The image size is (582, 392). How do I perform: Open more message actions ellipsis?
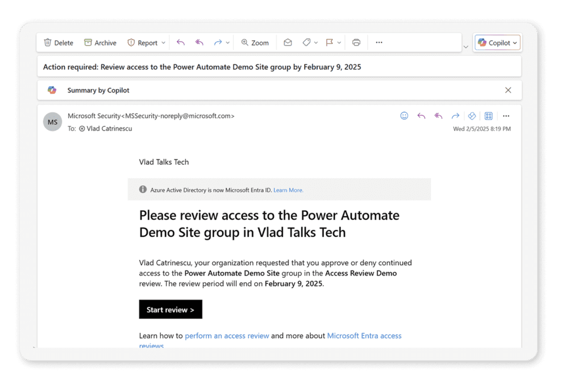point(506,116)
